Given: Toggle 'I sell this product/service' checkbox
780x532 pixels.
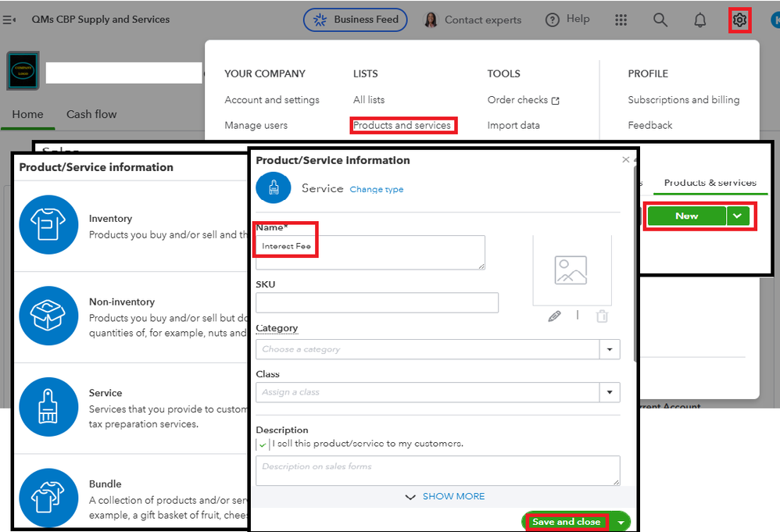Looking at the screenshot, I should click(262, 445).
